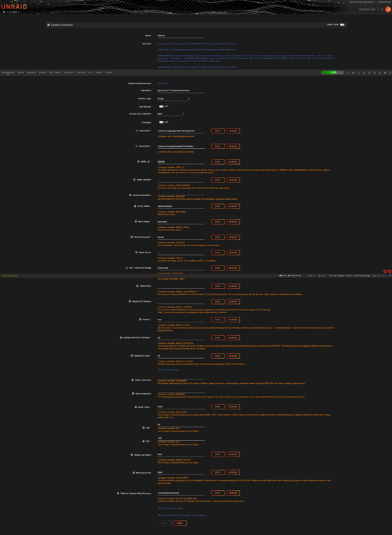Click the icon beside the UID label

pos(143,427)
